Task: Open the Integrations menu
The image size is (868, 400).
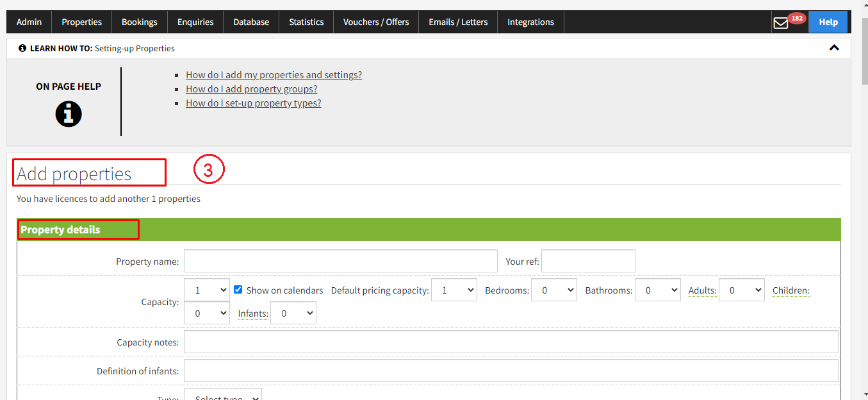Action: 530,22
